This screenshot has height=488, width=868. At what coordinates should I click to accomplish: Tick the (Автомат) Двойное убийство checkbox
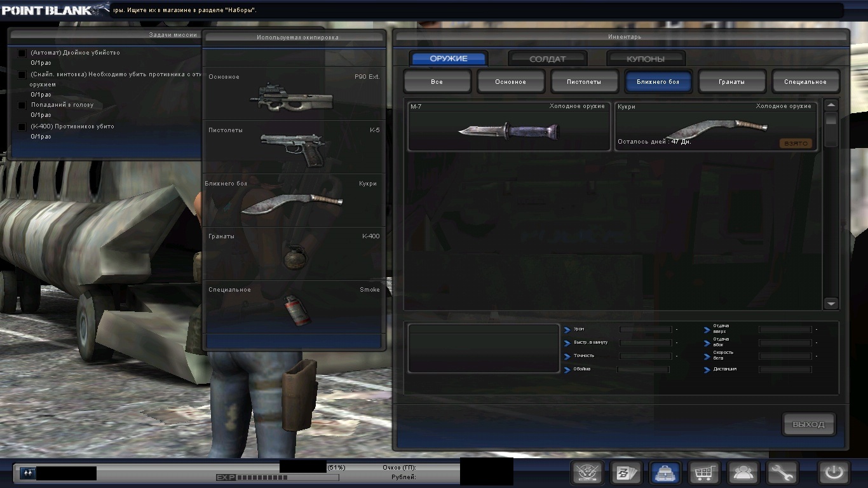22,53
